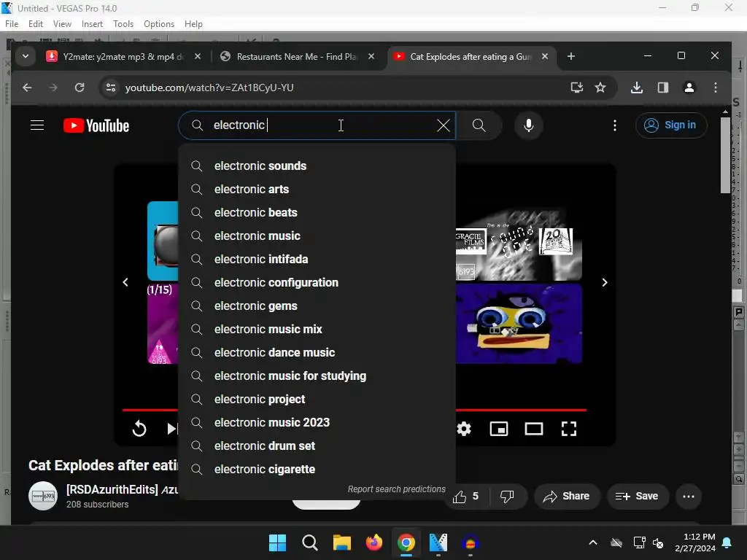Select suggestion electronic dance music
The width and height of the screenshot is (747, 560).
317,352
